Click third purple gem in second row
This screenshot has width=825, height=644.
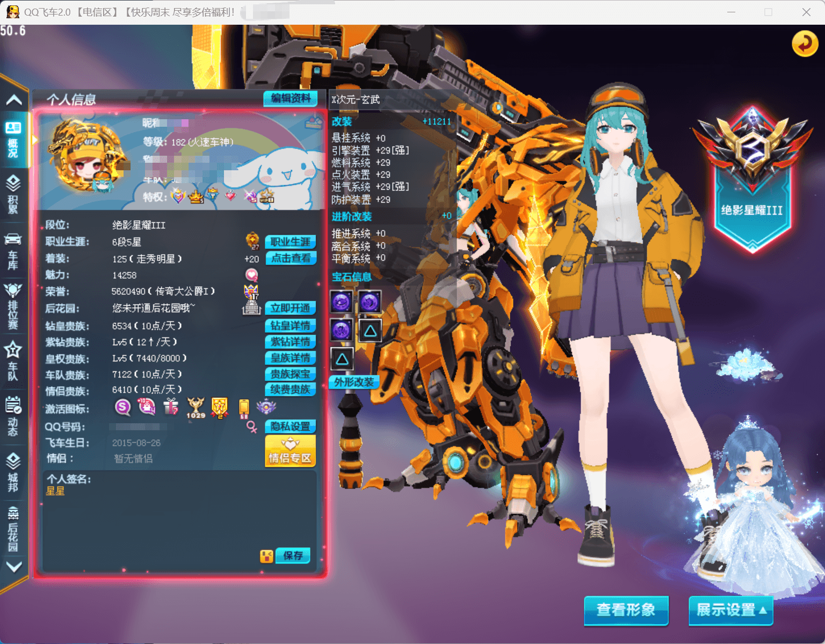341,330
